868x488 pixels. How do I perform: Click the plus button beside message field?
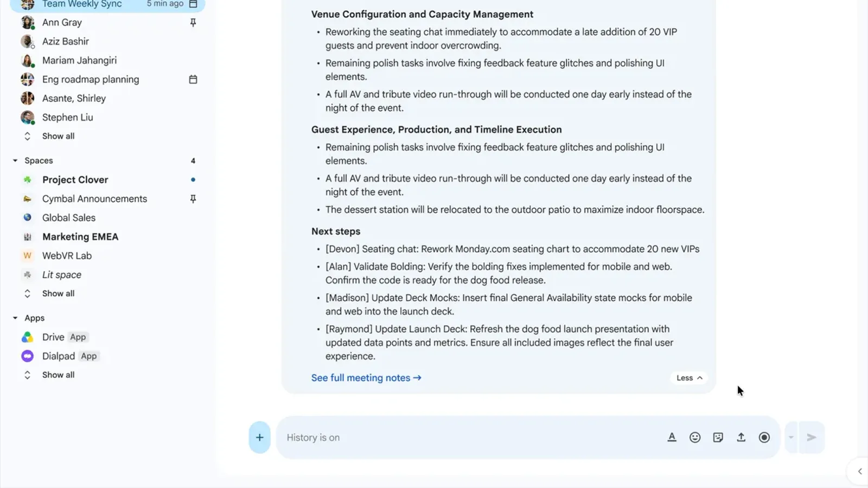coord(259,437)
